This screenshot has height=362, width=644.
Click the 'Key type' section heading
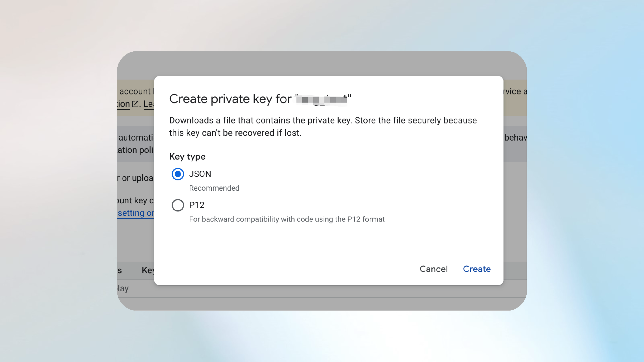[x=187, y=157]
